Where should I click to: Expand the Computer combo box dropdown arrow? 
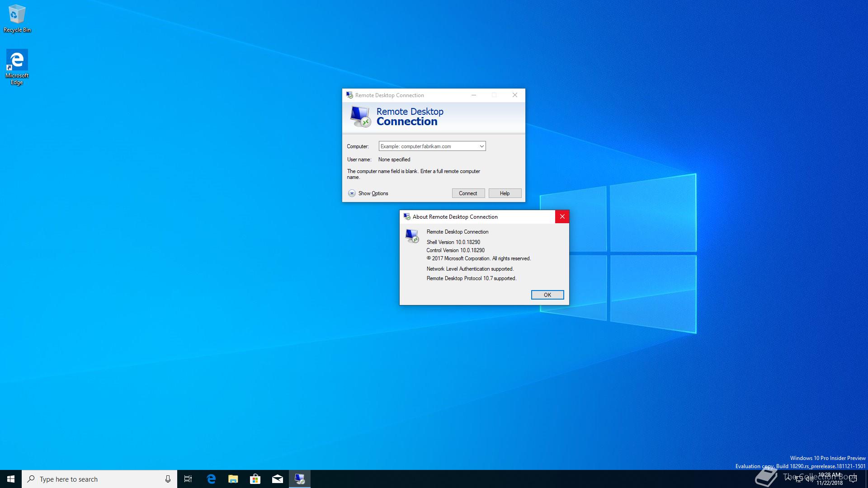481,146
